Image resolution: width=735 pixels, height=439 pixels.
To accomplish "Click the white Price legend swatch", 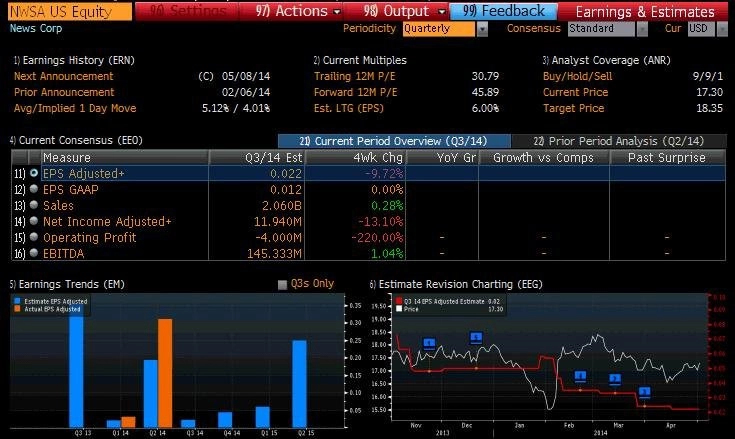I will click(x=399, y=309).
